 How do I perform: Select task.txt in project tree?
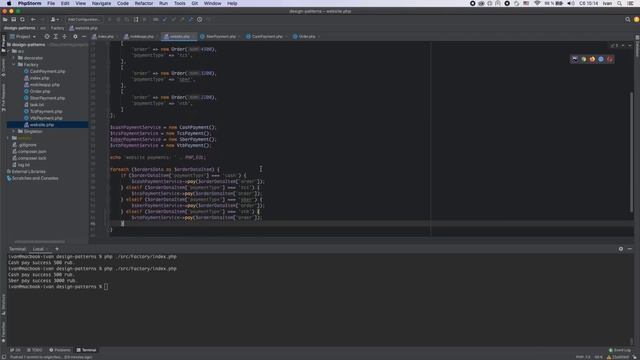coord(34,104)
